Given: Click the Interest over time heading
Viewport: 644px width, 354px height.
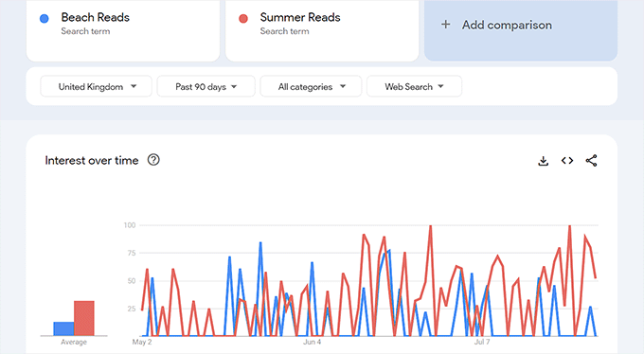Looking at the screenshot, I should [92, 160].
